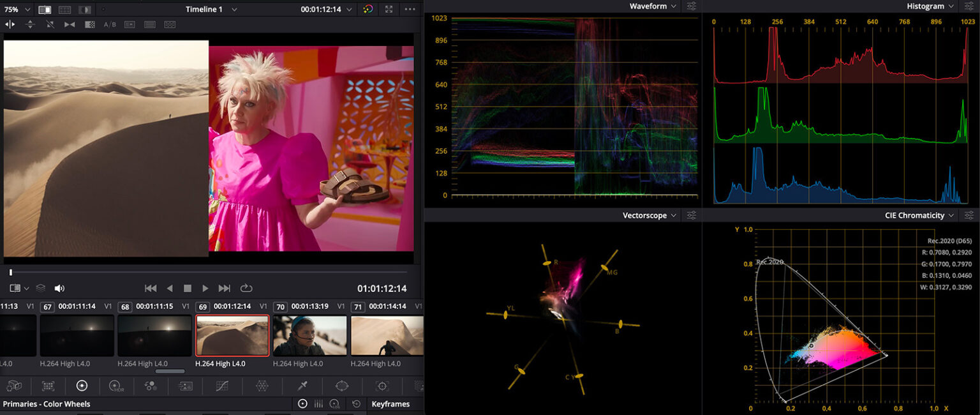Open the HDR Wheels panel
The image size is (980, 415).
click(115, 386)
